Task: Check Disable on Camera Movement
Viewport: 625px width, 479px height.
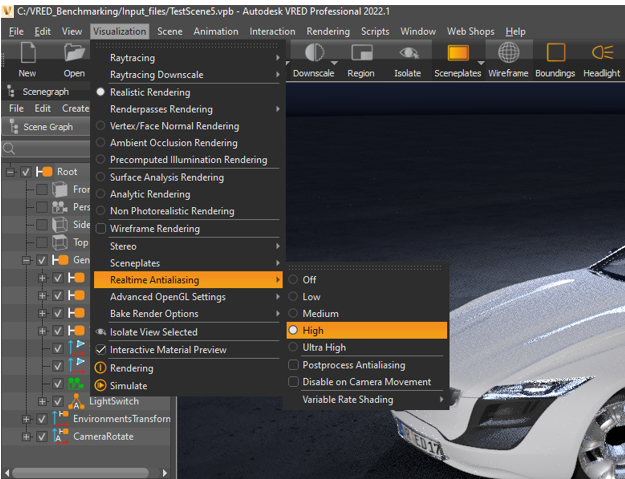Action: tap(294, 382)
